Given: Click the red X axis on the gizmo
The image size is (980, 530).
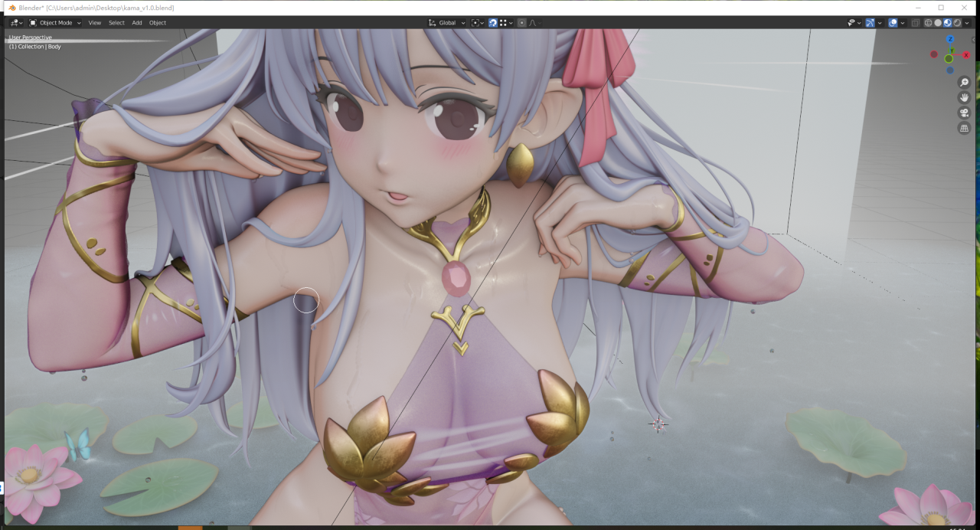Looking at the screenshot, I should [x=966, y=54].
